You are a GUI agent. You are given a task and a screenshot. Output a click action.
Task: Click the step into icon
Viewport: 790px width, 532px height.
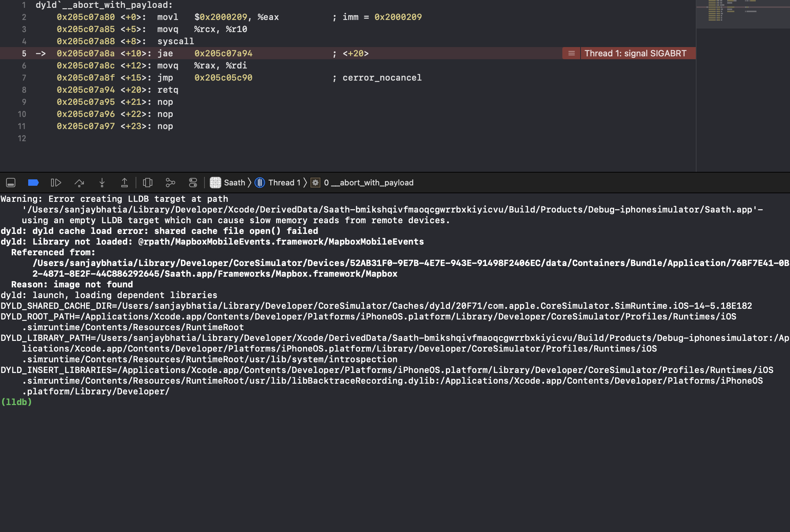click(x=102, y=183)
